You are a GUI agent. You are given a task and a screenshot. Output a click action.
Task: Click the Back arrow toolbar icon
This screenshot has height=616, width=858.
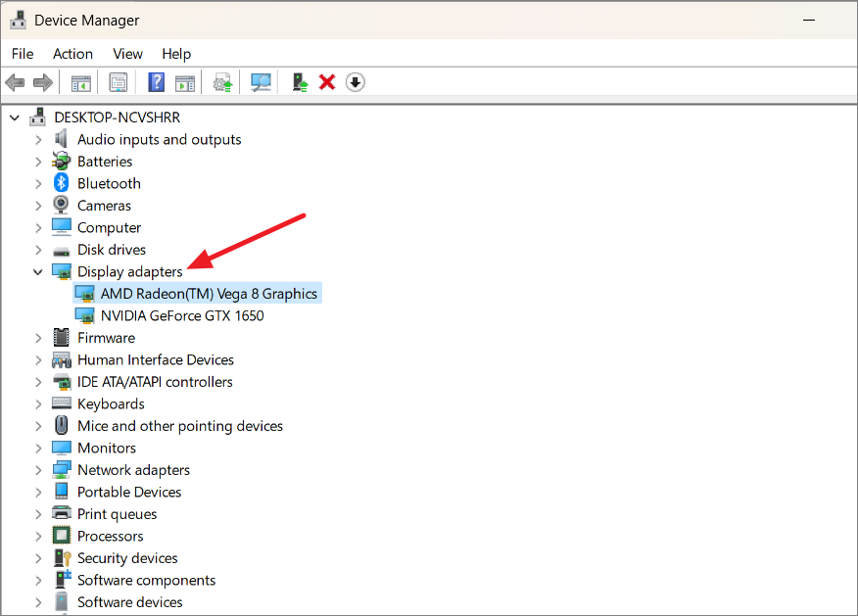tap(15, 83)
